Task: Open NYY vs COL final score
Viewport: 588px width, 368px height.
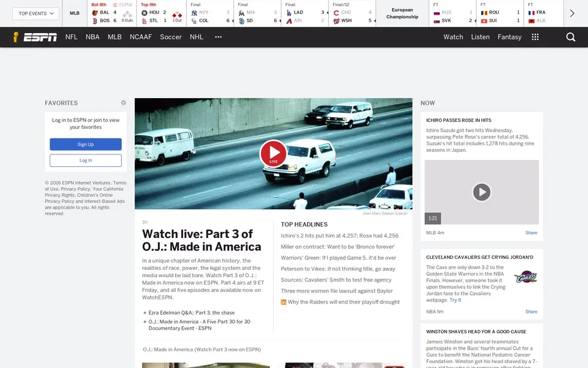Action: pos(210,13)
